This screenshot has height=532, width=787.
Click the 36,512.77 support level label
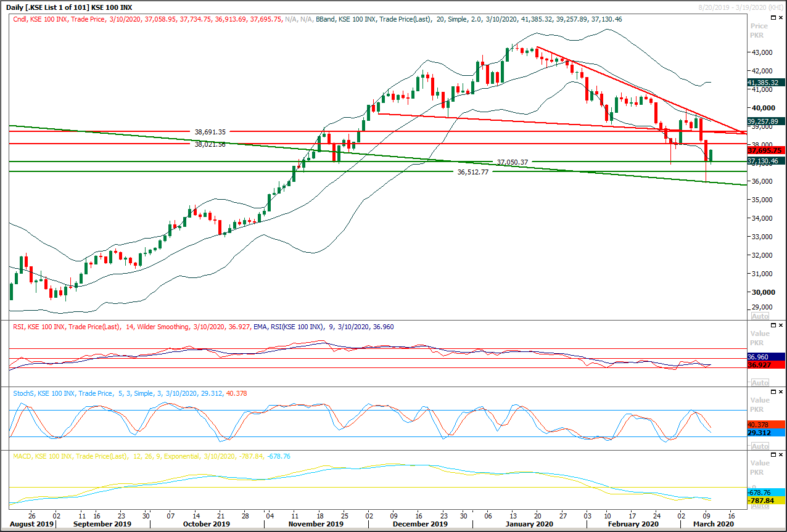click(x=473, y=172)
